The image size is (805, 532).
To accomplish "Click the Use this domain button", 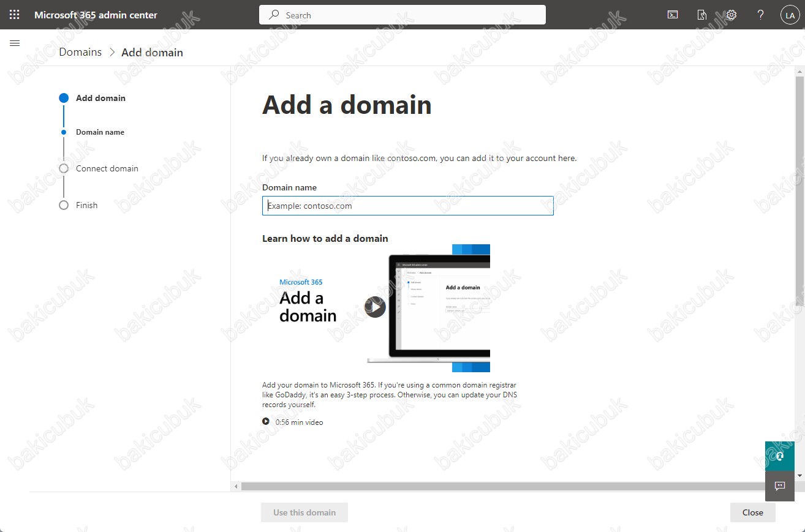I will [x=304, y=512].
